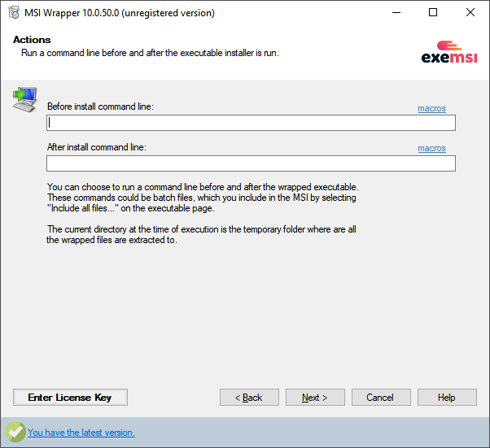
Task: Focus the Before install command line field
Action: coord(251,123)
